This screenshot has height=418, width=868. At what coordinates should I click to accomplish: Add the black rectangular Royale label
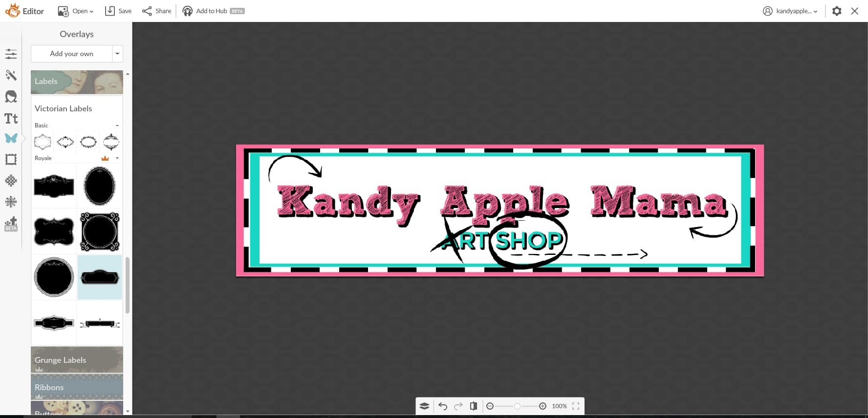pyautogui.click(x=54, y=186)
